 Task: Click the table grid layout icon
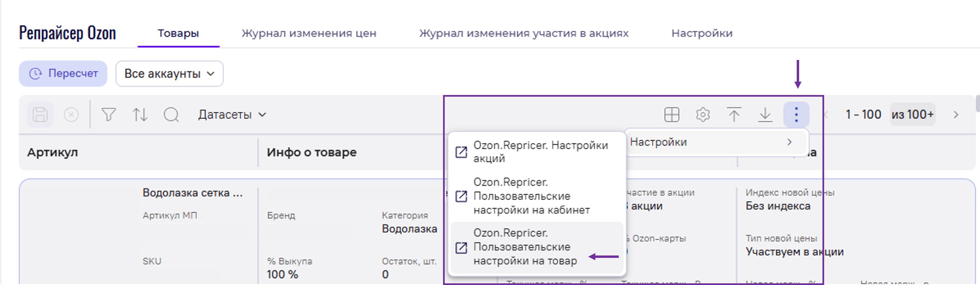pyautogui.click(x=671, y=114)
